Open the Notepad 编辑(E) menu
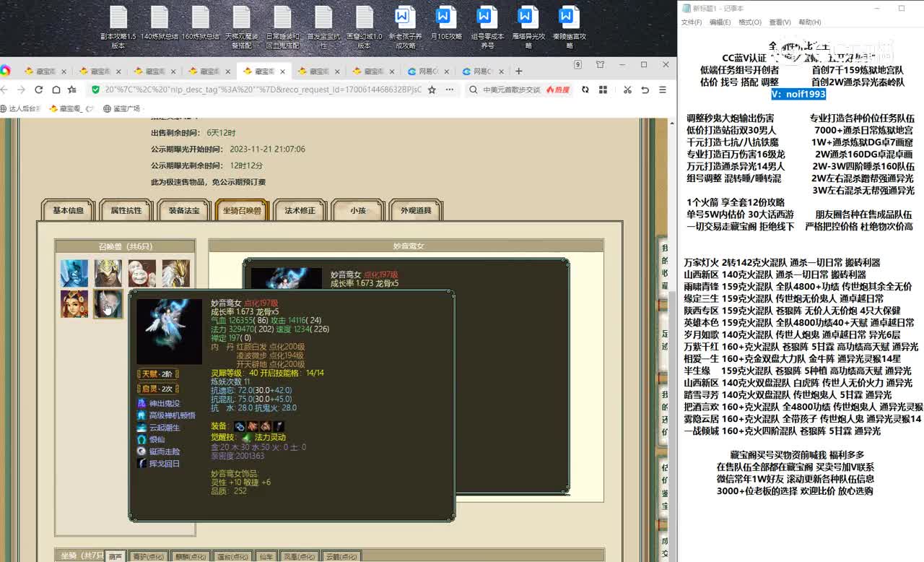The image size is (924, 562). (720, 22)
